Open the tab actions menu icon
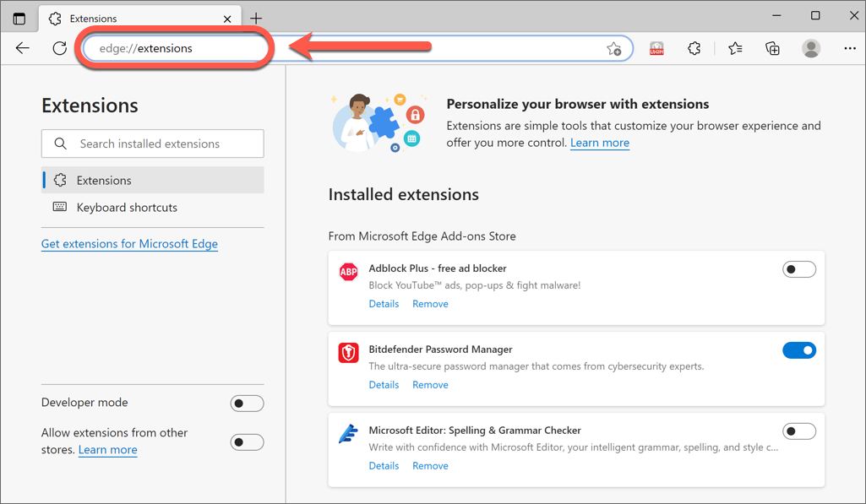This screenshot has height=504, width=866. 19,19
